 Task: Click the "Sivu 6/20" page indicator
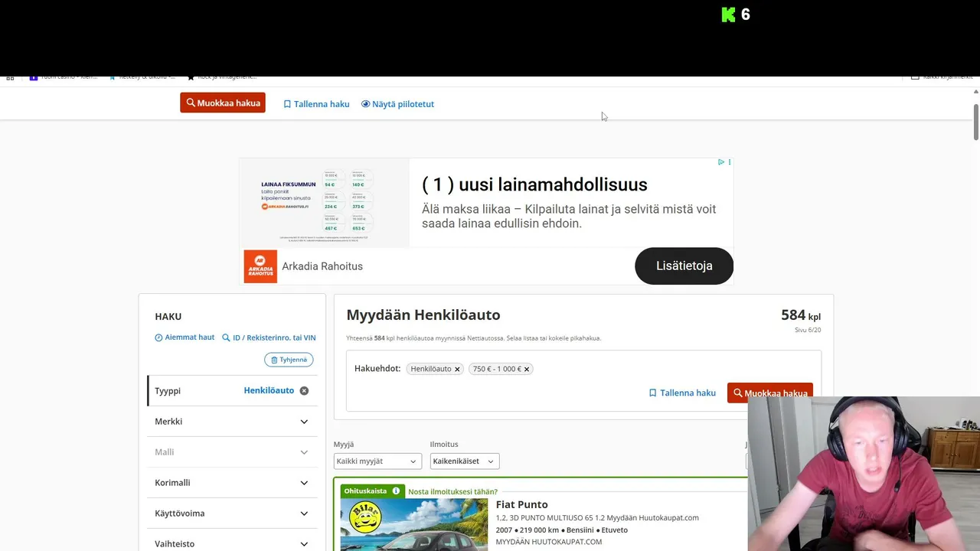pos(808,330)
